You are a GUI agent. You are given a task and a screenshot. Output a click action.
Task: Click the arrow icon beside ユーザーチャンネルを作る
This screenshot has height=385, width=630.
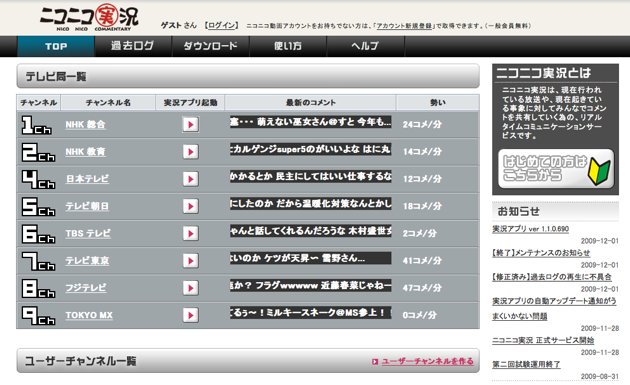tap(374, 362)
